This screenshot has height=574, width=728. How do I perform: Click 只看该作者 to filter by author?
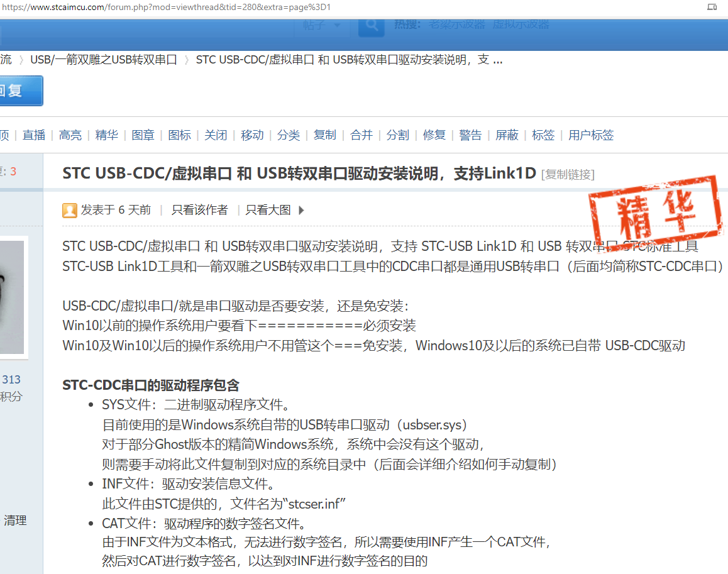click(200, 210)
